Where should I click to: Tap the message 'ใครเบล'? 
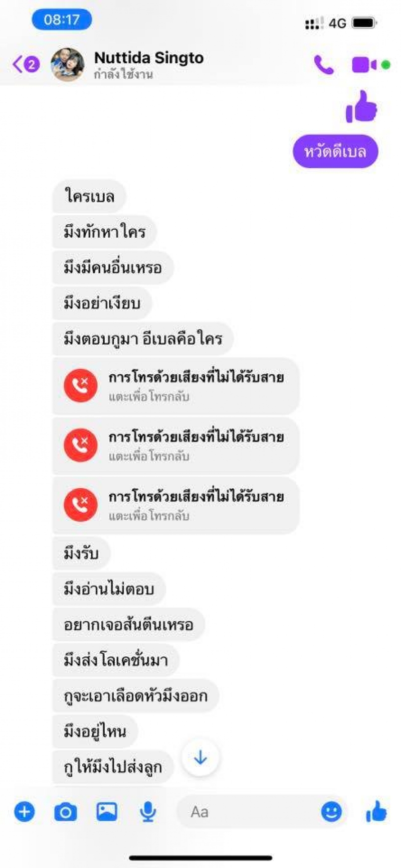89,196
